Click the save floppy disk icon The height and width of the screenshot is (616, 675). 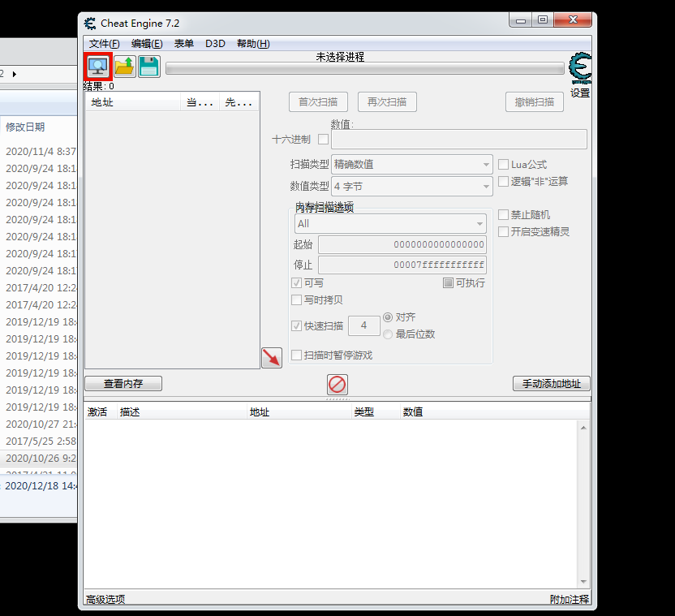tap(149, 67)
